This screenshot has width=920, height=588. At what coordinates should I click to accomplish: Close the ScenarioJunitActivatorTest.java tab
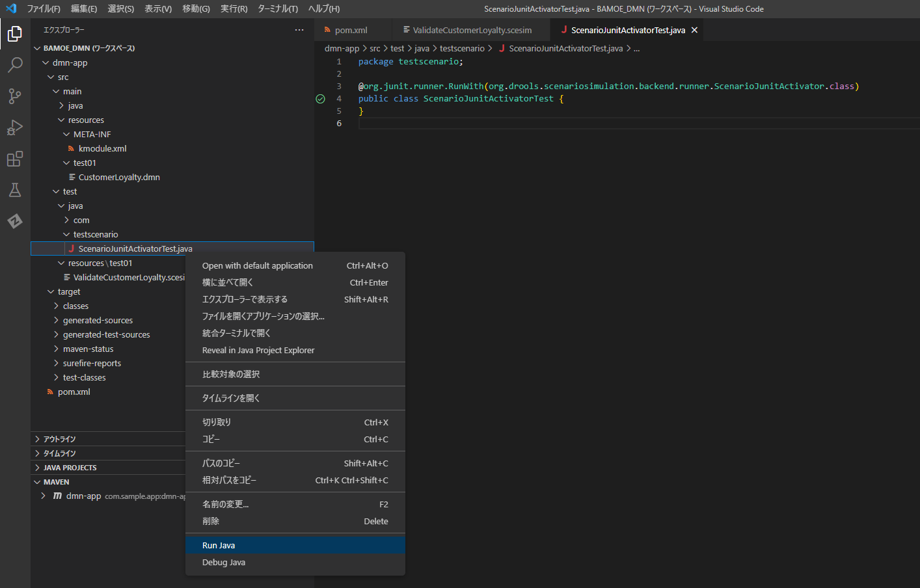pyautogui.click(x=694, y=30)
